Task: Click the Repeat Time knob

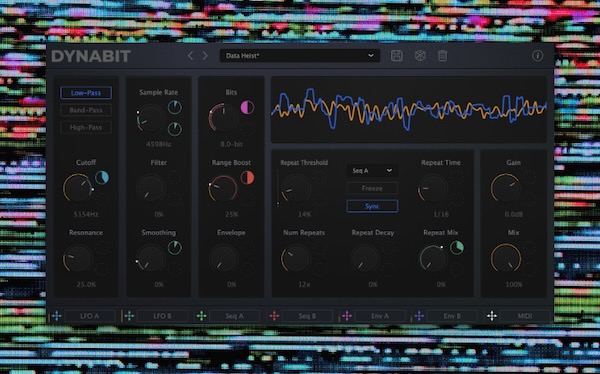Action: point(433,188)
